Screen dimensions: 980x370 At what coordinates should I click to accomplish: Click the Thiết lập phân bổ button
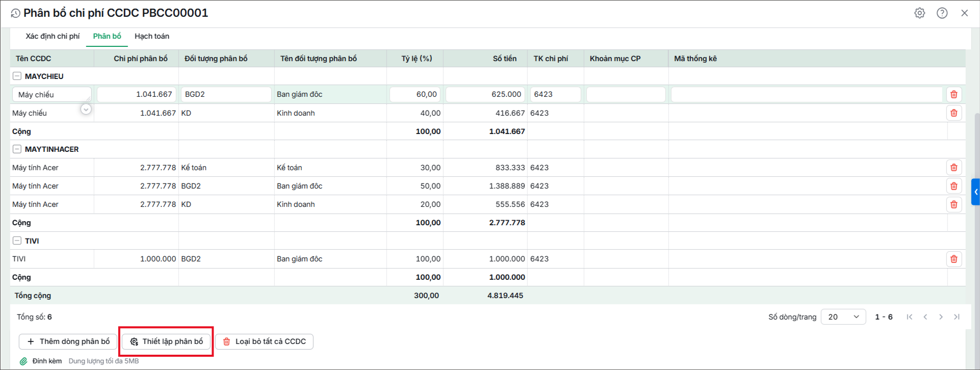tap(166, 341)
